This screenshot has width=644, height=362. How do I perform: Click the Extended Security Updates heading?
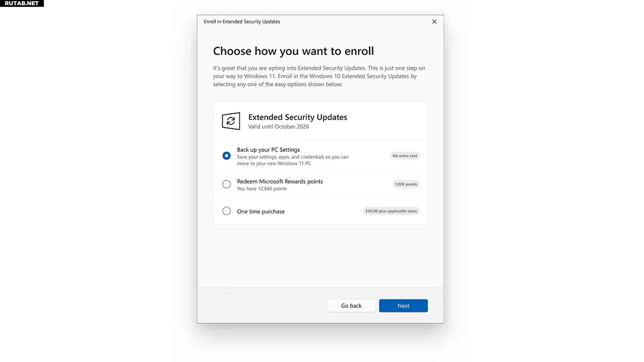297,117
